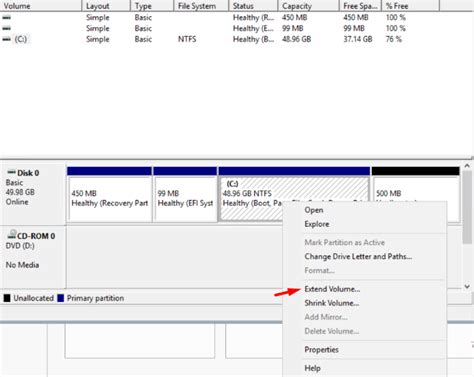
Task: Click the black Unallocated legend swatch
Action: click(7, 298)
